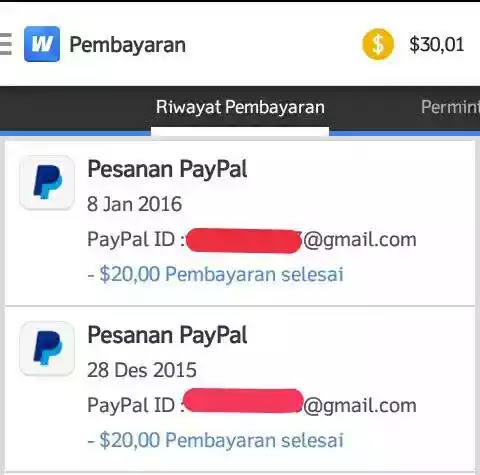Select the Riwayat Pembayaran tab
The height and width of the screenshot is (475, 480).
tap(240, 107)
